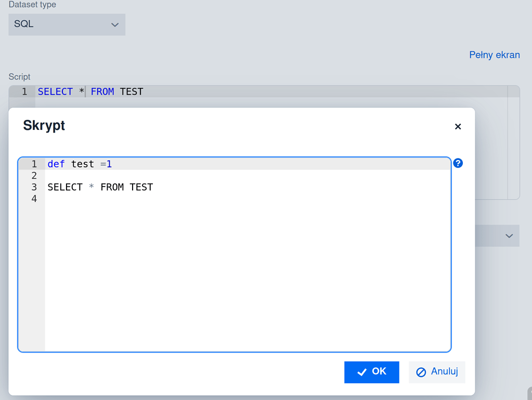Open the SQL dataset type selector
The height and width of the screenshot is (400, 532).
coord(67,24)
